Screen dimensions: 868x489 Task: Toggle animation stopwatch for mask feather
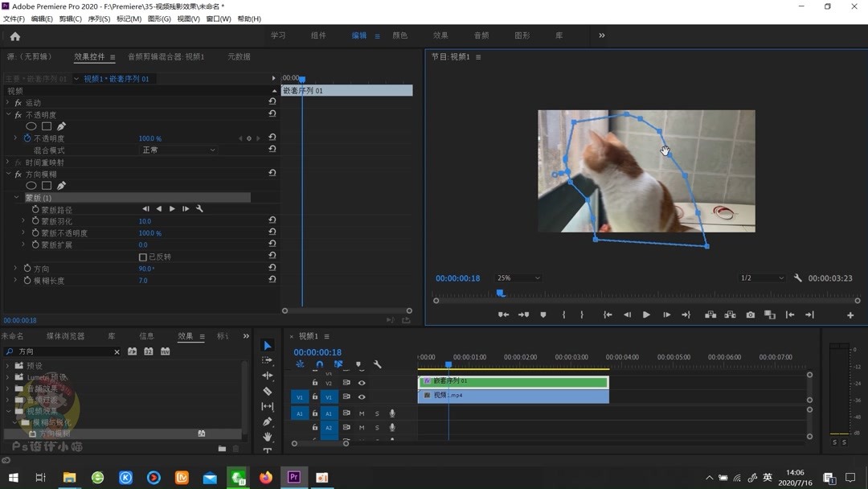35,221
